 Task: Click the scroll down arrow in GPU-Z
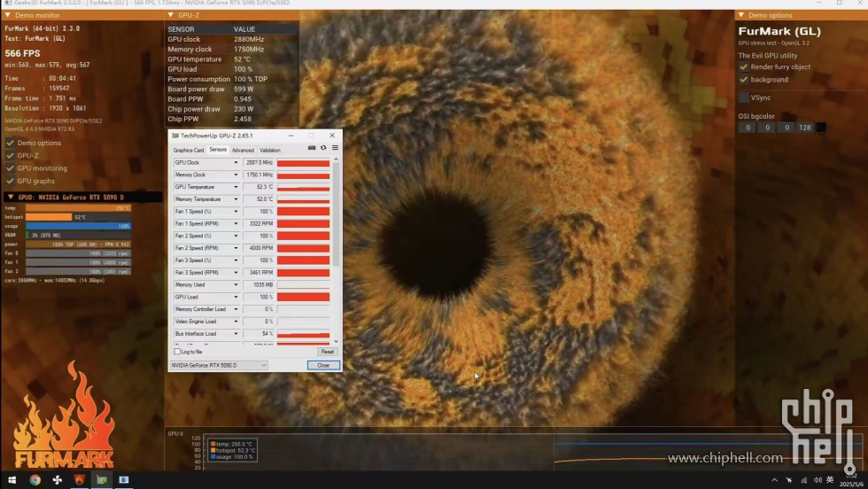click(x=336, y=342)
